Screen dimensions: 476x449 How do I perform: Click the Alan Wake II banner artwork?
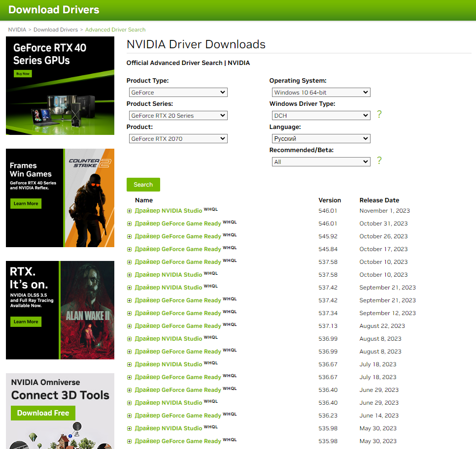(87, 310)
